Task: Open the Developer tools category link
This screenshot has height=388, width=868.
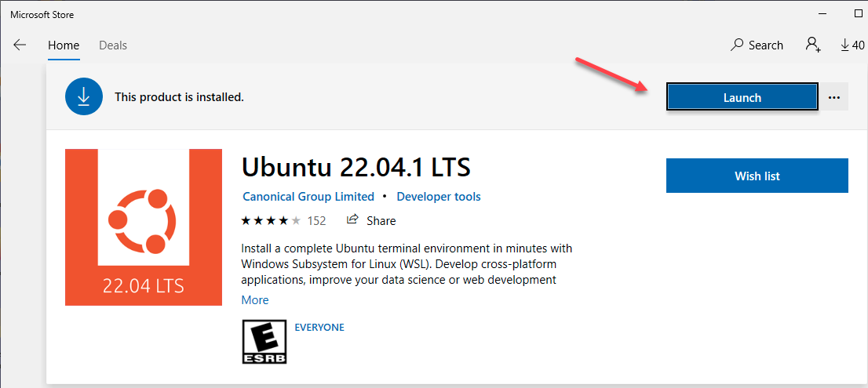Action: click(439, 197)
